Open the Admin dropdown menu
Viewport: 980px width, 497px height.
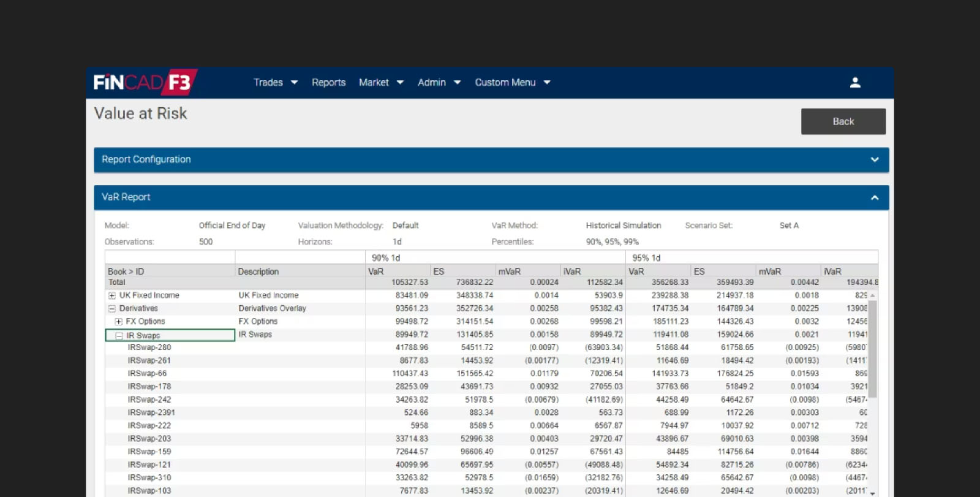[439, 82]
